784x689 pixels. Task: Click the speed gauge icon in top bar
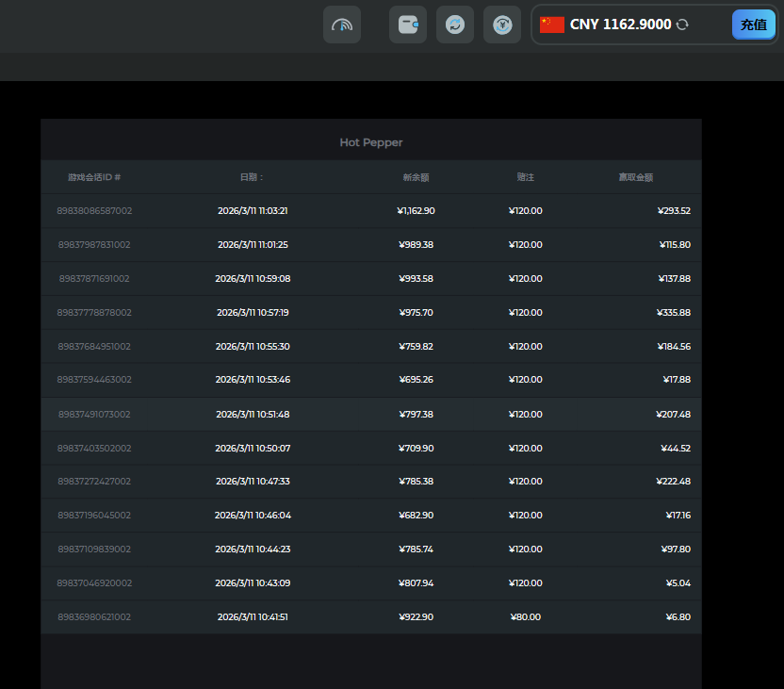click(x=342, y=25)
